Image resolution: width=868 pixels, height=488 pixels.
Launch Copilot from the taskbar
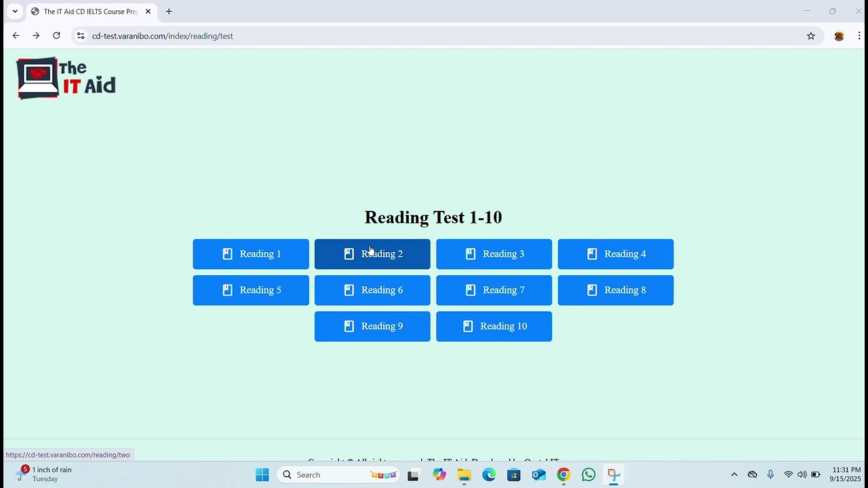439,474
